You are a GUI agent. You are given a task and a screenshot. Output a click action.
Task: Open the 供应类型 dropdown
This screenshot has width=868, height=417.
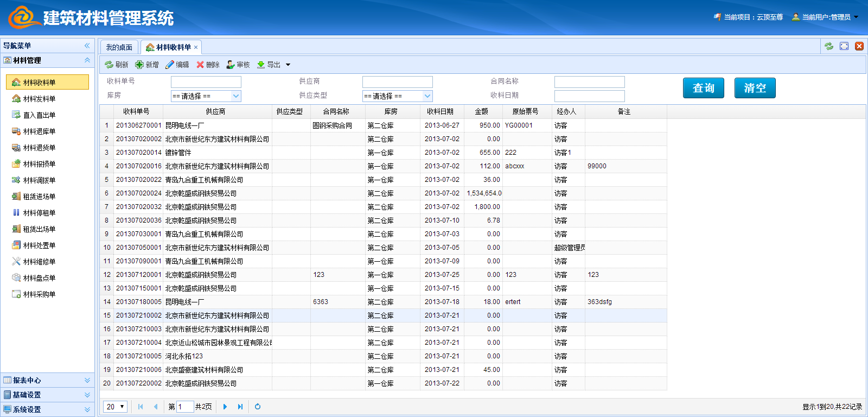pos(398,96)
